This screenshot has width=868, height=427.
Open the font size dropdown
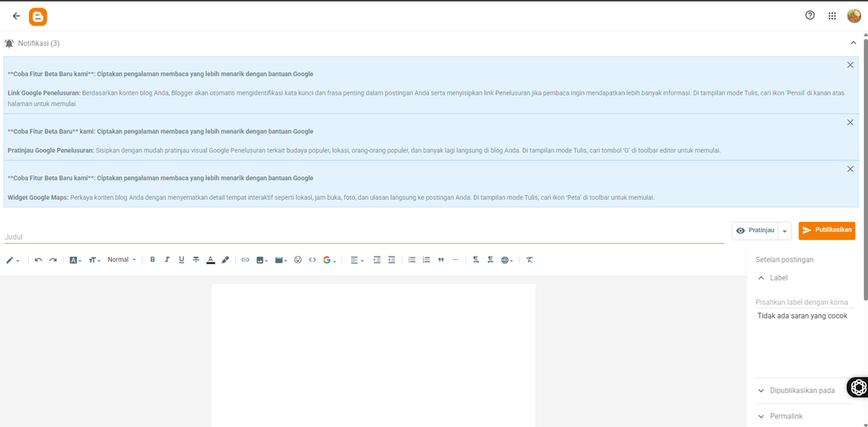click(94, 260)
